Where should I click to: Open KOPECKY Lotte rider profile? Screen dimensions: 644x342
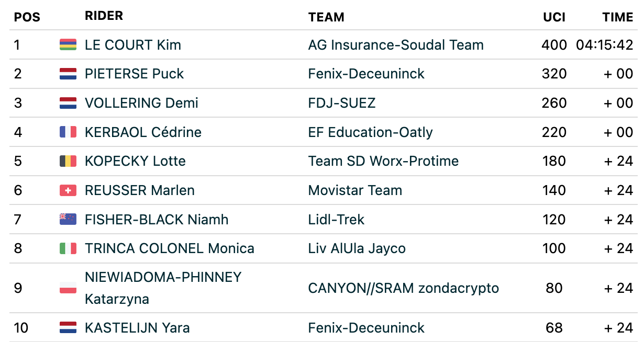pos(135,161)
